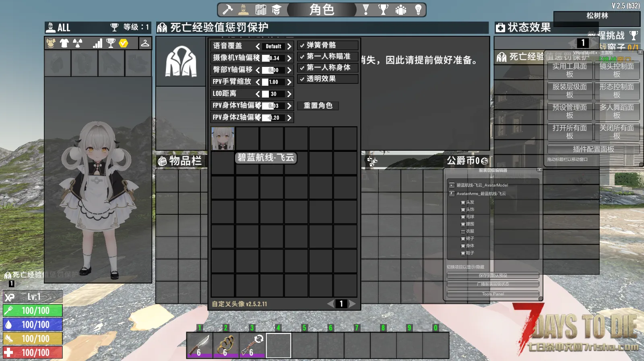644x361 pixels.
Task: Click right arrow of 语音覆盖 selector
Action: coord(289,46)
